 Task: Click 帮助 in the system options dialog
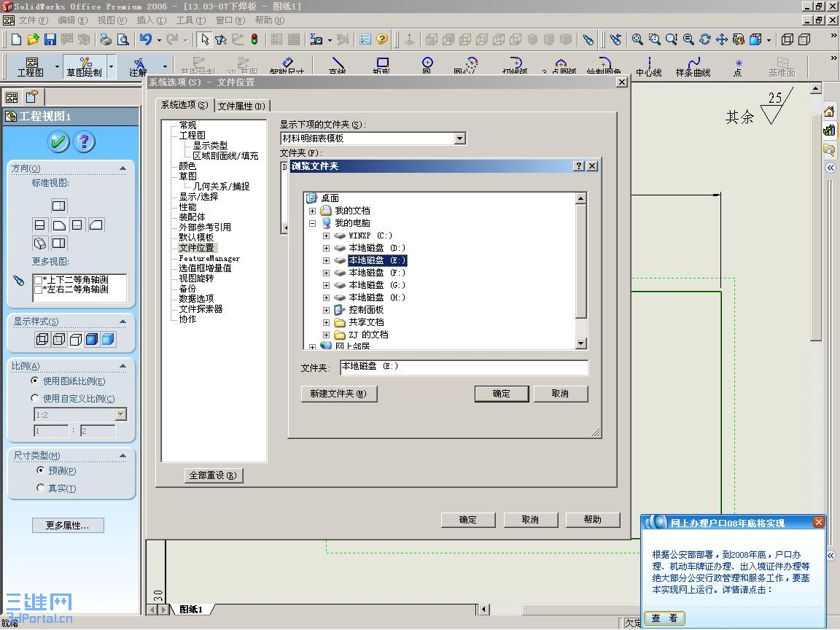[x=593, y=520]
